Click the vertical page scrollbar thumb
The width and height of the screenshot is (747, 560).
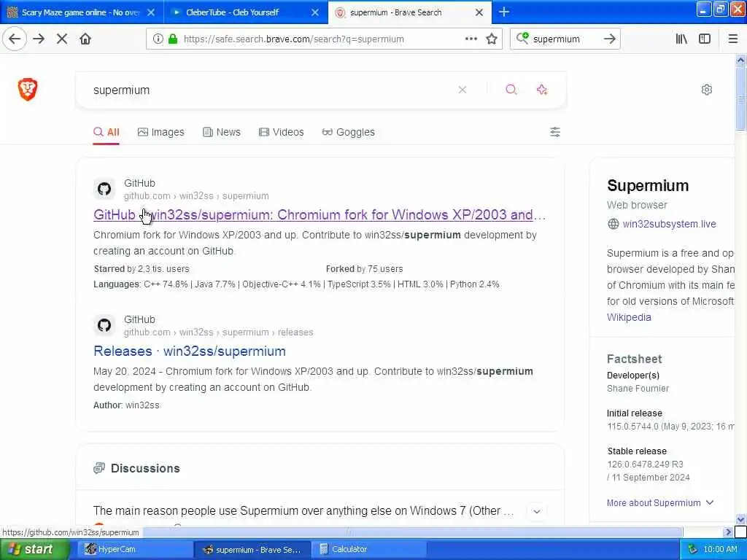(x=740, y=98)
